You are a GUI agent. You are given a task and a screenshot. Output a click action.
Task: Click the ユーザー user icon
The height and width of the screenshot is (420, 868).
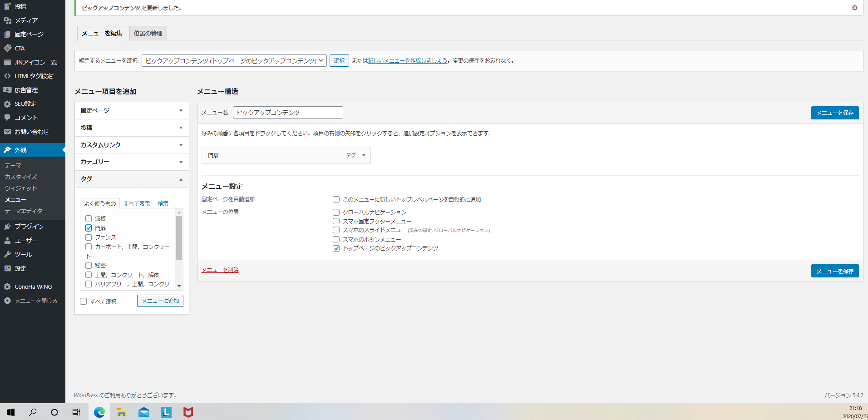(x=7, y=241)
